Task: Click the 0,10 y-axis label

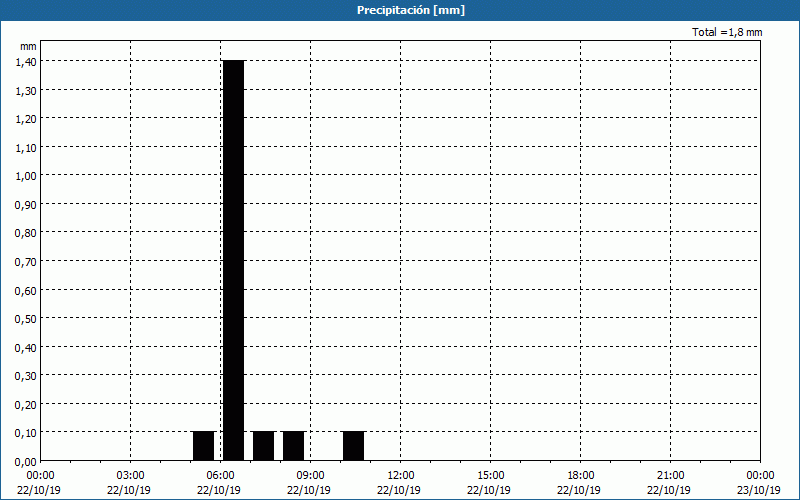Action: pos(26,433)
